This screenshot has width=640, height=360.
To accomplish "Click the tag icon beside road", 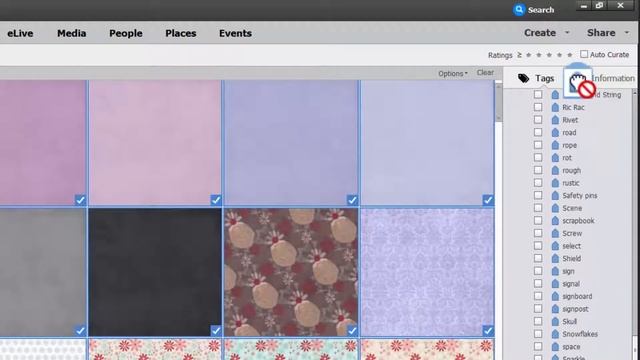I will click(x=555, y=133).
